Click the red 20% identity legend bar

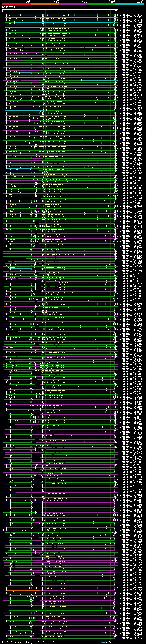(16, 4)
